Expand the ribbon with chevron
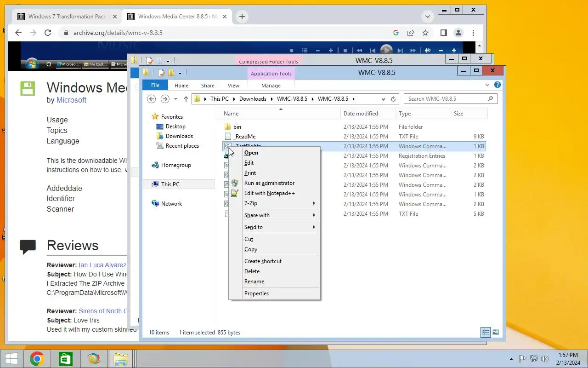 click(x=487, y=85)
